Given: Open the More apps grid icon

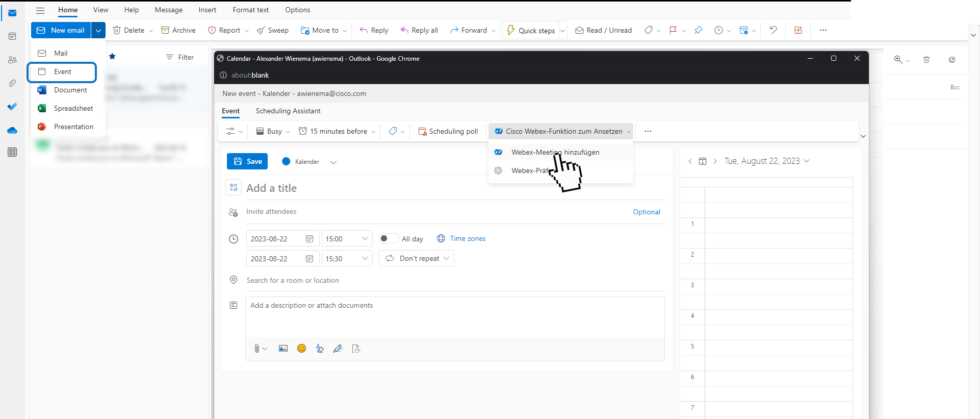Looking at the screenshot, I should pos(12,152).
